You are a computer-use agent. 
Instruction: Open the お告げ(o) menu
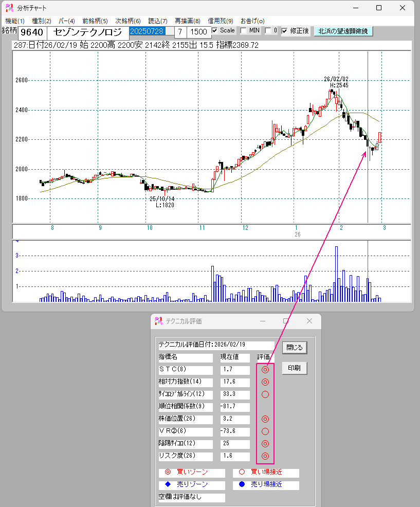tap(252, 21)
